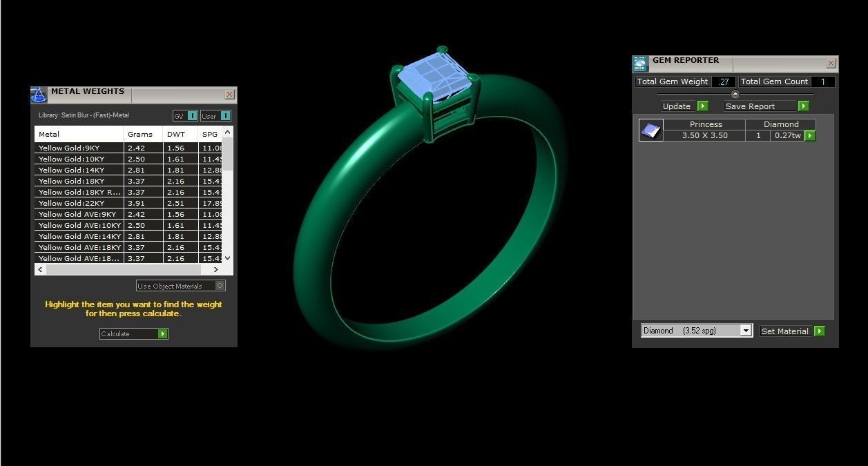
Task: Click Set Material button
Action: pyautogui.click(x=792, y=331)
